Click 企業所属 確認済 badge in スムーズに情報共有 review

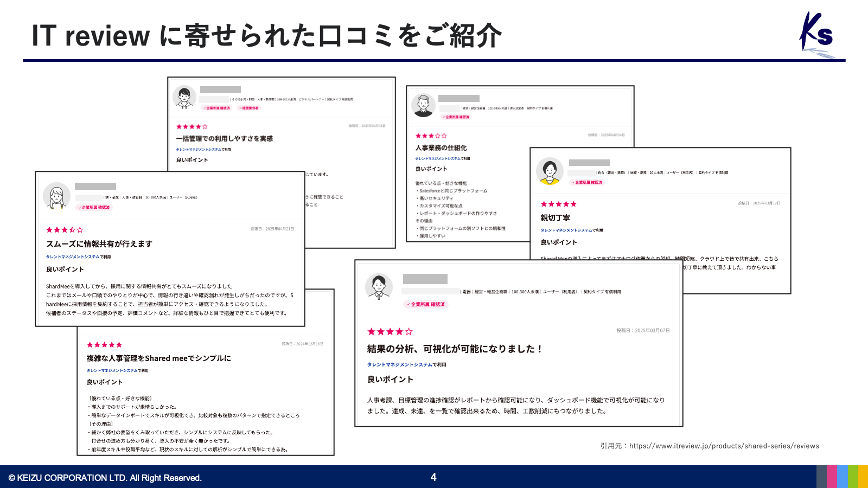pos(94,207)
